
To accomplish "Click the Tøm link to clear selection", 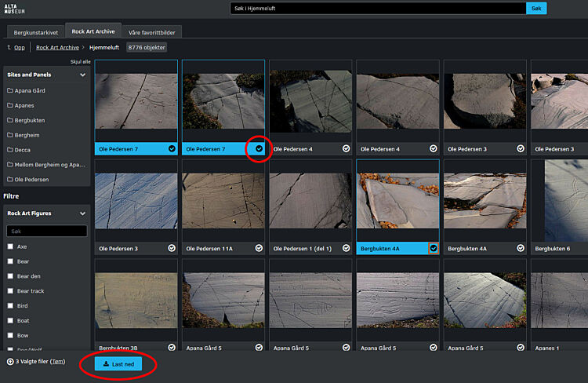I will click(57, 361).
